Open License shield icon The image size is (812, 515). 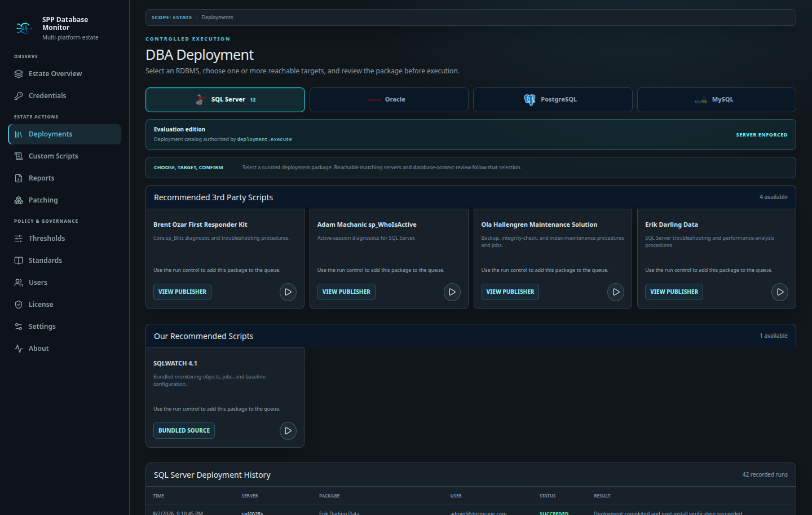(19, 305)
